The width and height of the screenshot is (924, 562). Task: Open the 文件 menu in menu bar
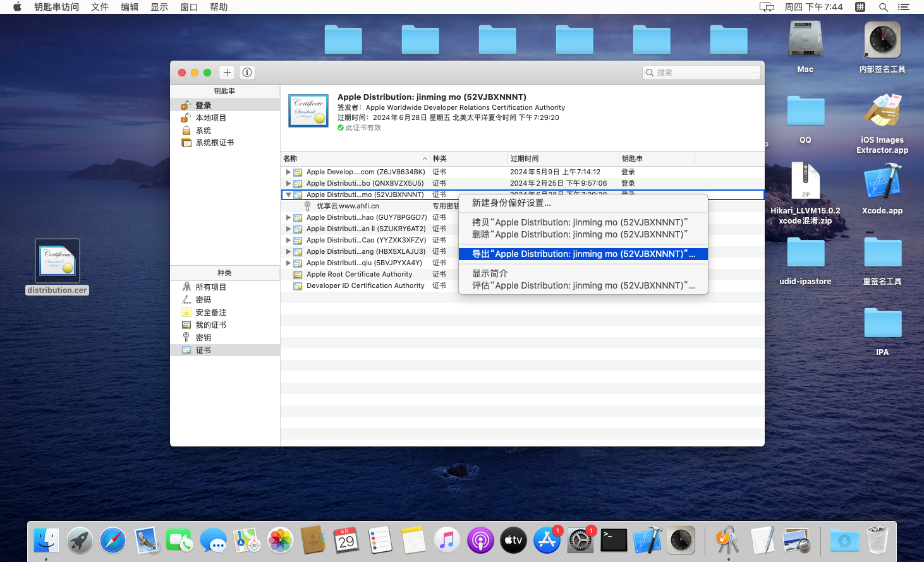click(x=100, y=7)
